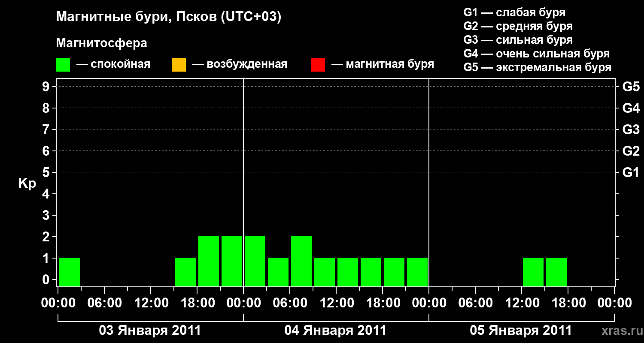
Task: Click the orange 'возбужденная' legend swatch
Action: coord(179,65)
